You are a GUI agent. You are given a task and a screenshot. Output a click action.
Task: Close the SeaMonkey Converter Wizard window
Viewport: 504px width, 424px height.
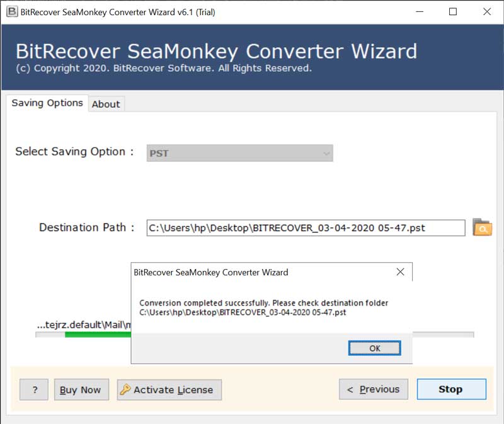coord(487,12)
